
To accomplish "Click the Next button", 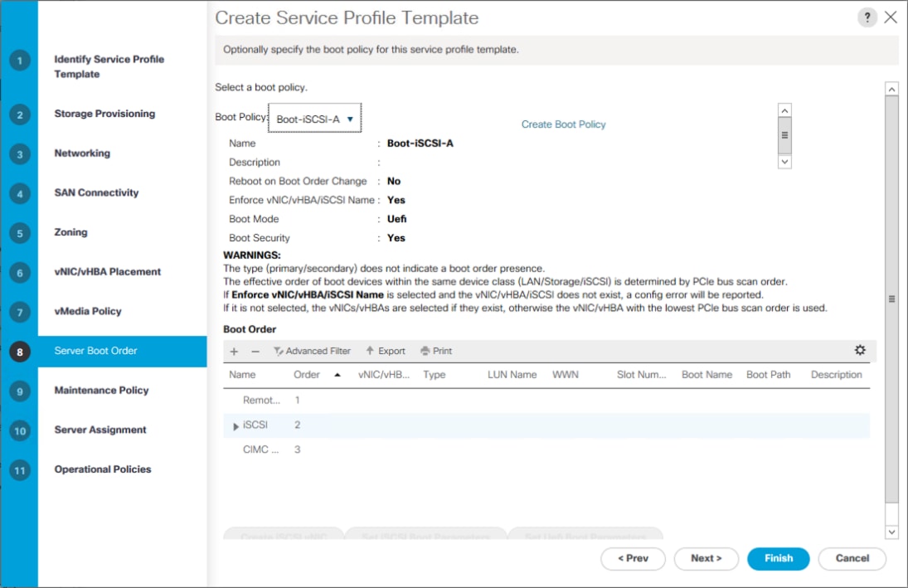I will click(x=706, y=558).
